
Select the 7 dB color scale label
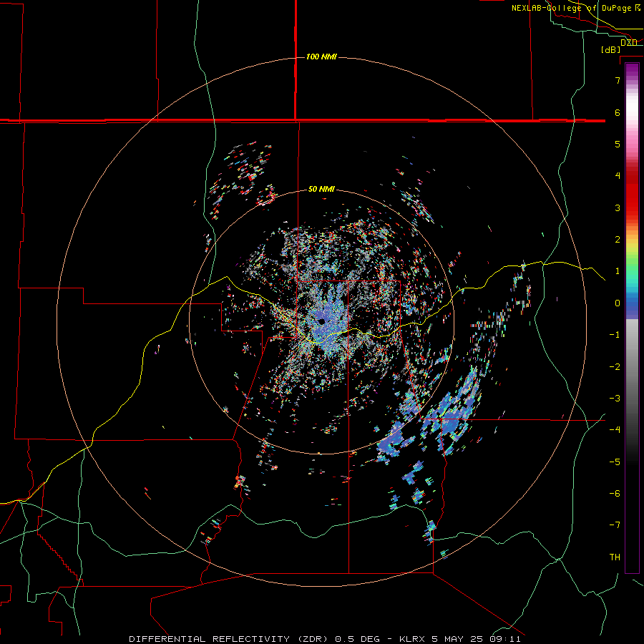618,80
